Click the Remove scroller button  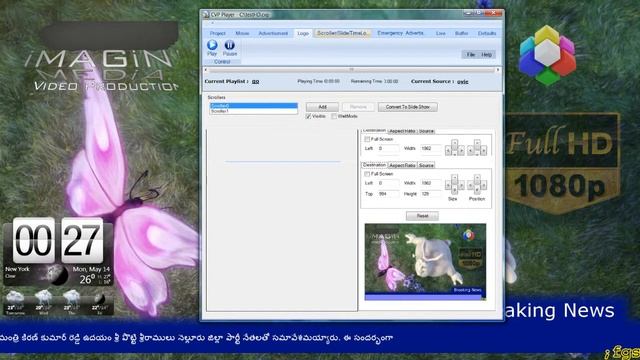[x=358, y=107]
